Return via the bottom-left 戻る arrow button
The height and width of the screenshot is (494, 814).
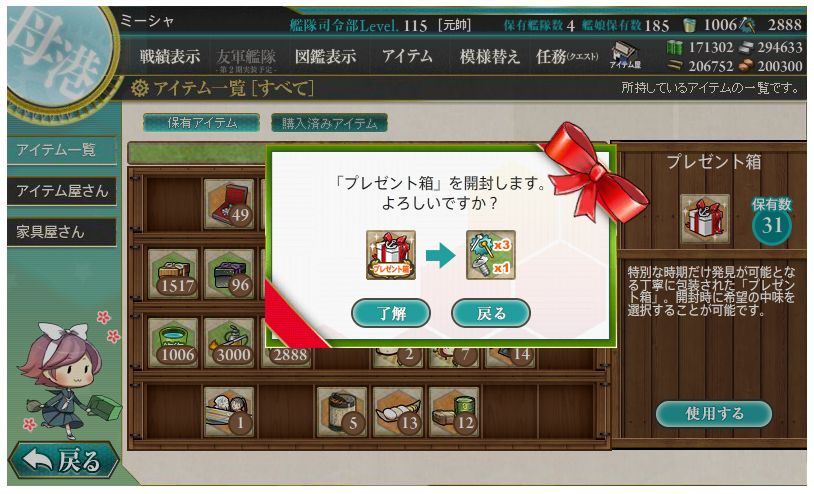click(x=64, y=460)
